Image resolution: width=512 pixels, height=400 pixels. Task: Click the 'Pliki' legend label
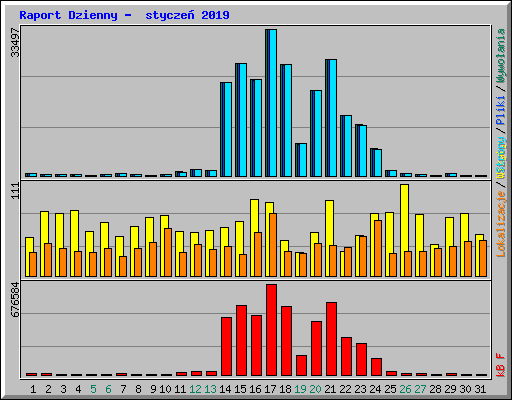[x=501, y=111]
